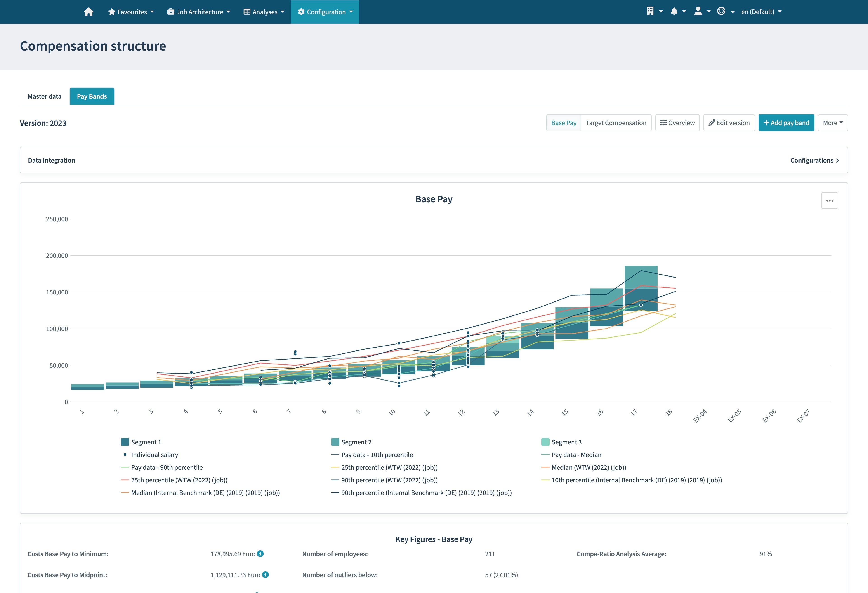
Task: Click the Add pay band button
Action: point(786,122)
